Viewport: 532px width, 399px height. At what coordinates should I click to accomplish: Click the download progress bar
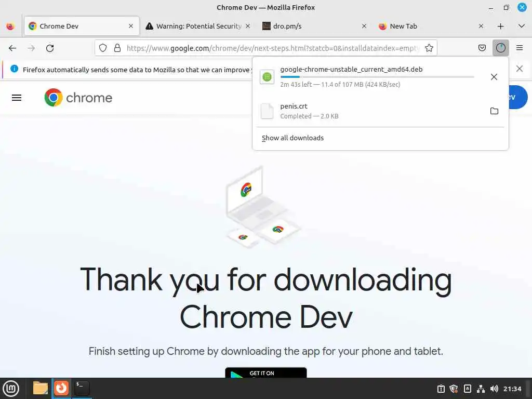(x=377, y=77)
